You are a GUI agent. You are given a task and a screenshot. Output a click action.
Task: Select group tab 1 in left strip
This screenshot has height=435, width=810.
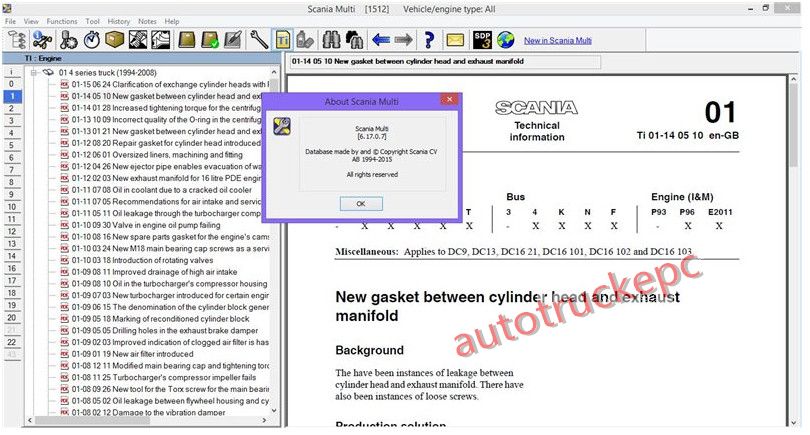tap(11, 96)
